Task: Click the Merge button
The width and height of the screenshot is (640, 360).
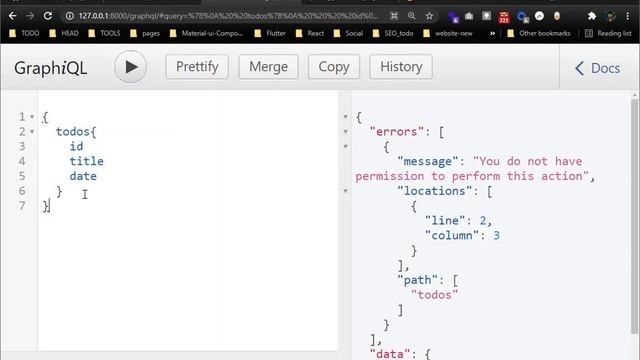Action: point(268,67)
